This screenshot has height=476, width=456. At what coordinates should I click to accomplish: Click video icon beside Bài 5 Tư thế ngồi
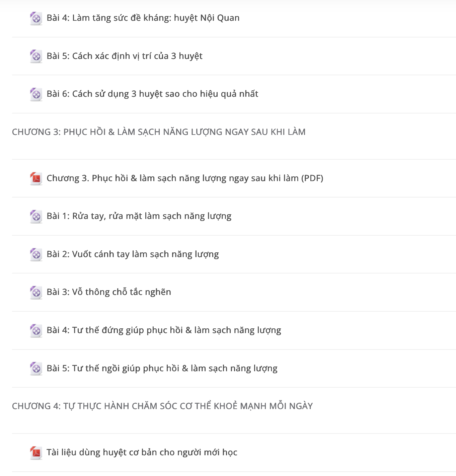click(x=36, y=369)
